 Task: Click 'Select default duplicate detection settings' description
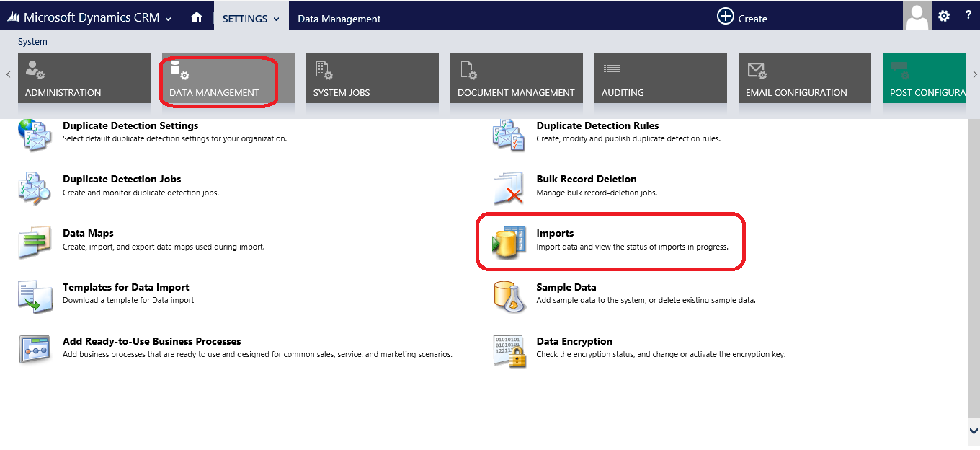[x=174, y=138]
